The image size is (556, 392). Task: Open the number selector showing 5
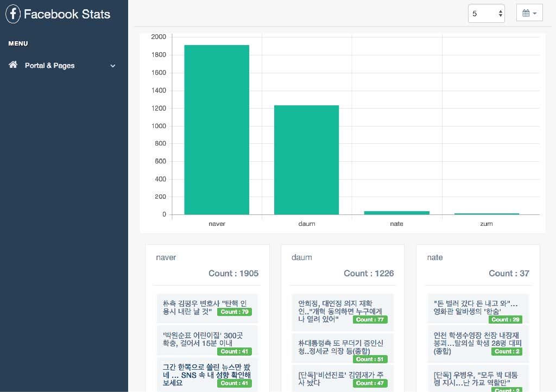486,14
